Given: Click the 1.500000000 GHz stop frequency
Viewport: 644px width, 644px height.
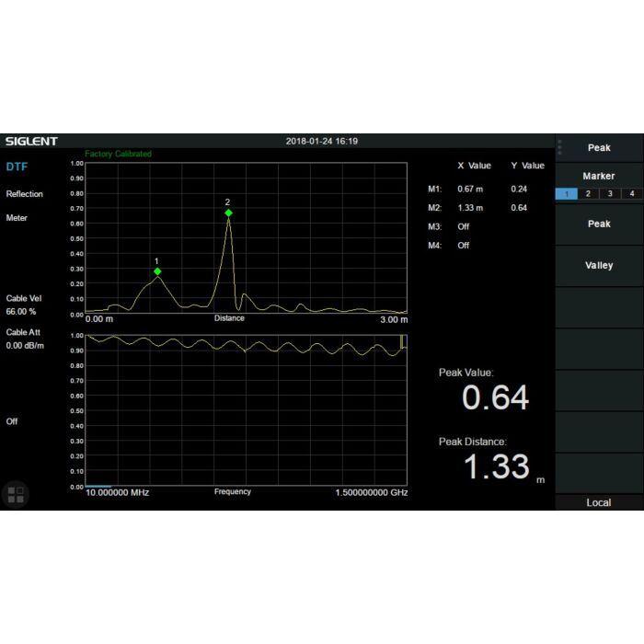Looking at the screenshot, I should pos(372,492).
